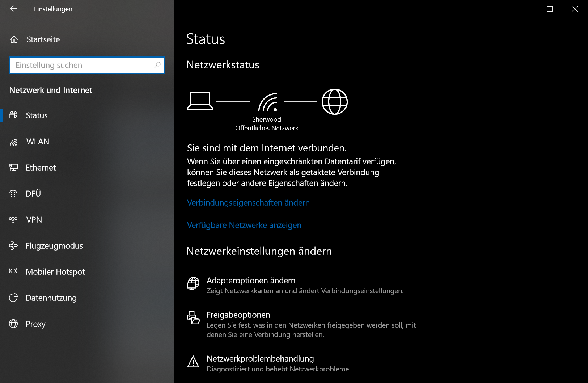Minimize the Einstellungen window
The height and width of the screenshot is (383, 588).
click(x=525, y=9)
